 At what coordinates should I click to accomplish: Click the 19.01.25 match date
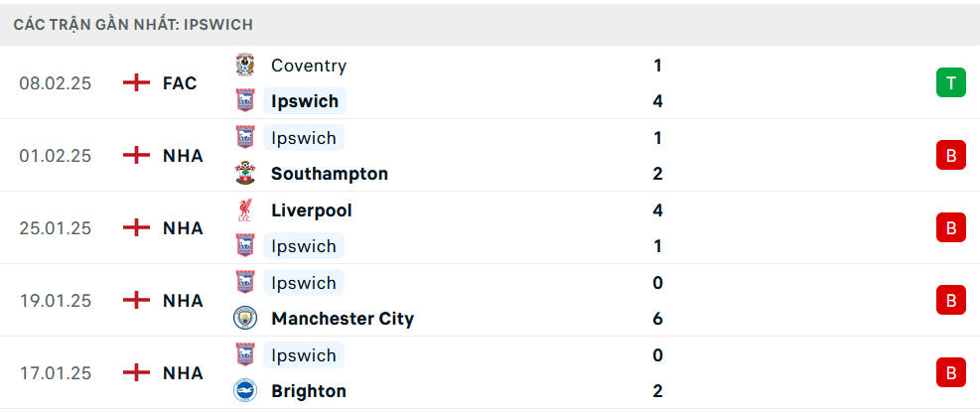point(56,301)
